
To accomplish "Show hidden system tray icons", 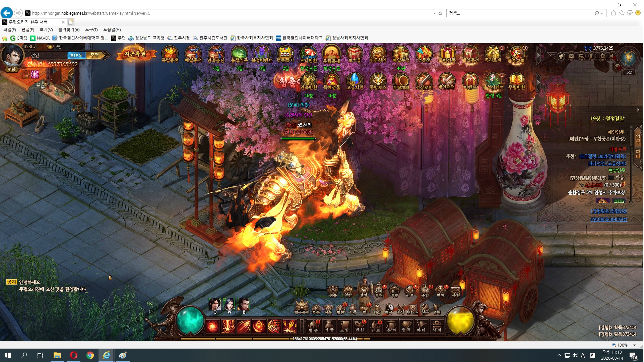I will point(559,355).
